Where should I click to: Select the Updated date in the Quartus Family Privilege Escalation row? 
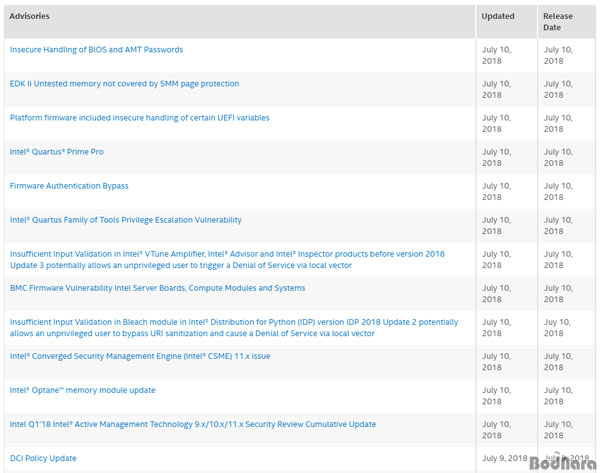coord(497,225)
